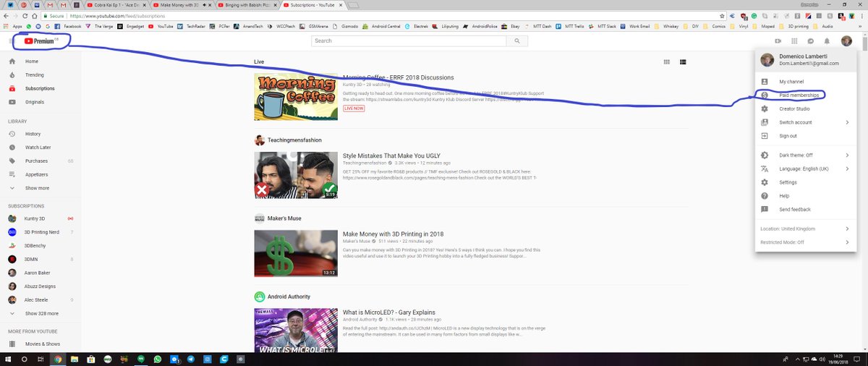Switch subscriptions to list view
The image size is (868, 366).
pos(683,62)
